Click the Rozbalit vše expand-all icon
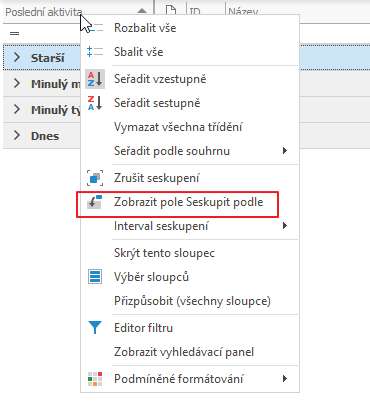The height and width of the screenshot is (417, 370). pyautogui.click(x=96, y=28)
